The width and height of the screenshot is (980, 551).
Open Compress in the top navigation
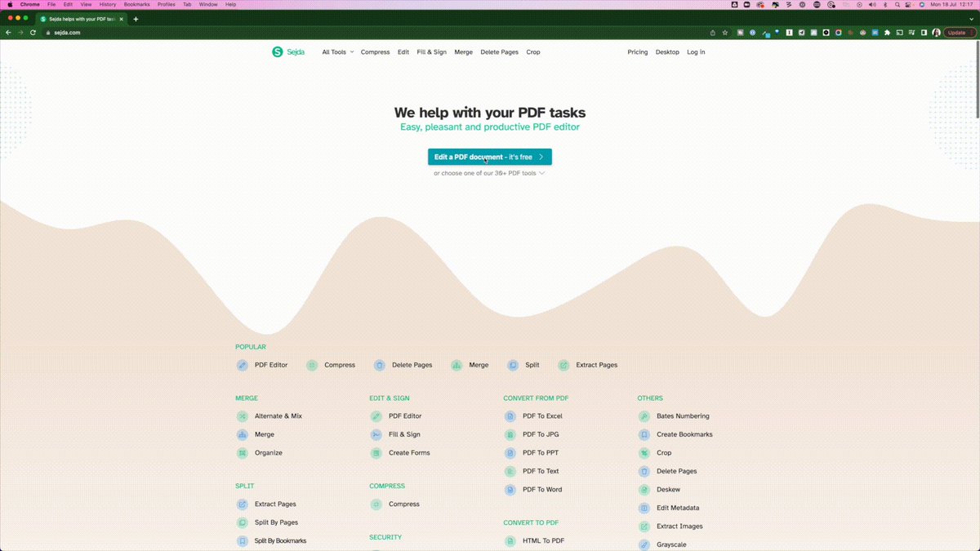(376, 52)
